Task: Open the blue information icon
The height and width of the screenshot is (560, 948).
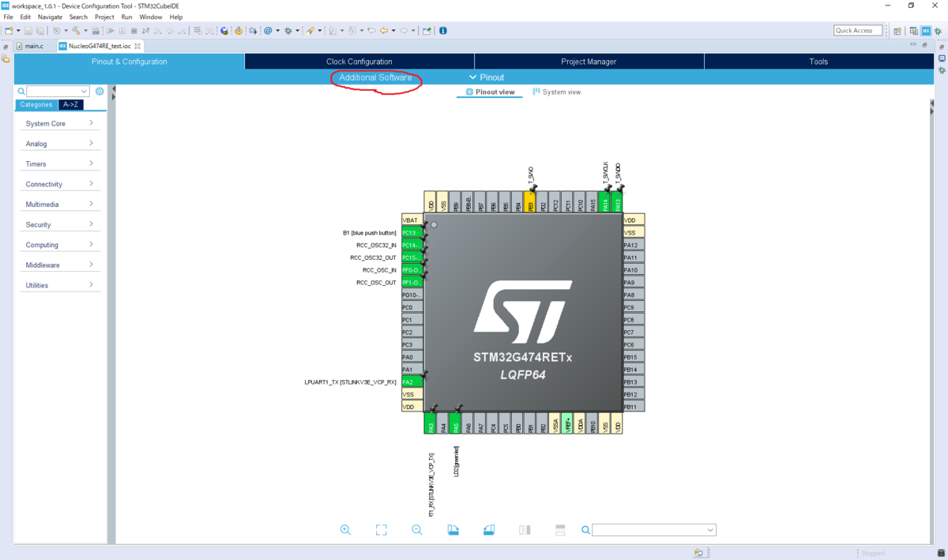Action: coord(443,31)
